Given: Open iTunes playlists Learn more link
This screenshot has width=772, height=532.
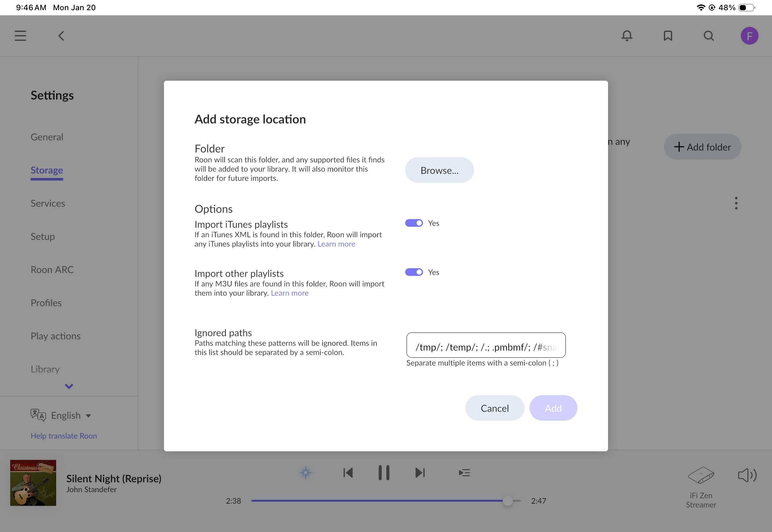Looking at the screenshot, I should (x=336, y=244).
